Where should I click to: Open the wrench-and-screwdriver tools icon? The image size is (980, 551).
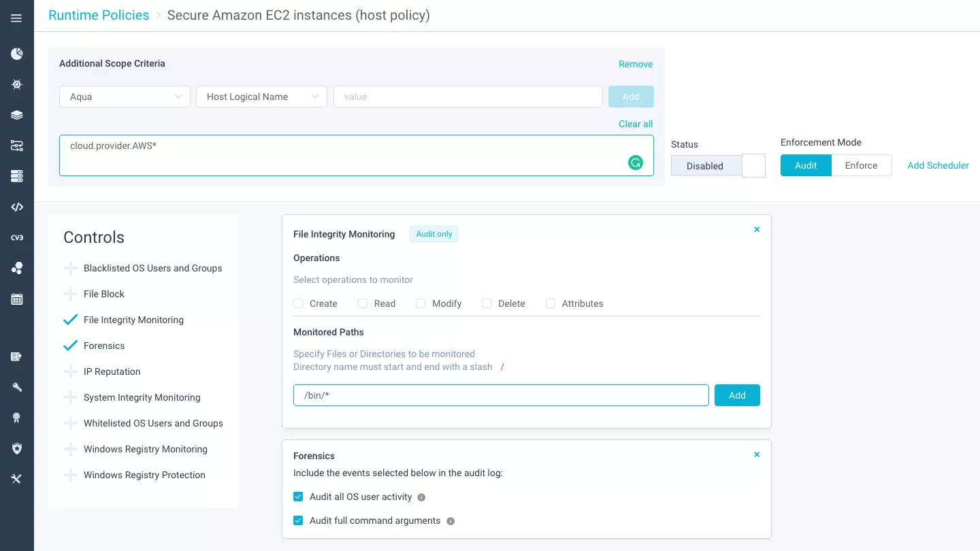[x=17, y=479]
